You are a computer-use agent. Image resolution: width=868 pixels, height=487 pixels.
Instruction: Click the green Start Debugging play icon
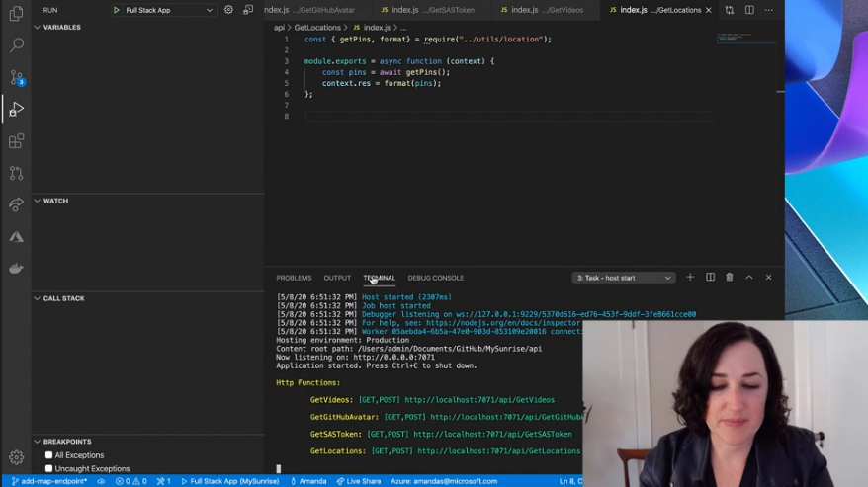pos(117,10)
